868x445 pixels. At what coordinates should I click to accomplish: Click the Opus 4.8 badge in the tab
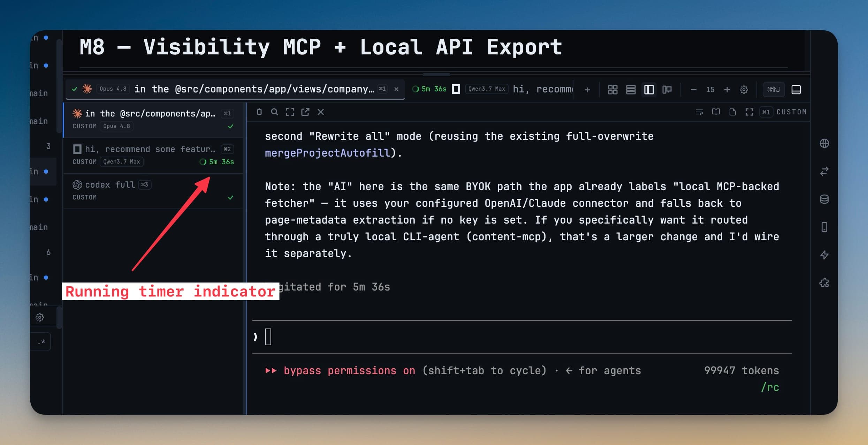coord(113,89)
